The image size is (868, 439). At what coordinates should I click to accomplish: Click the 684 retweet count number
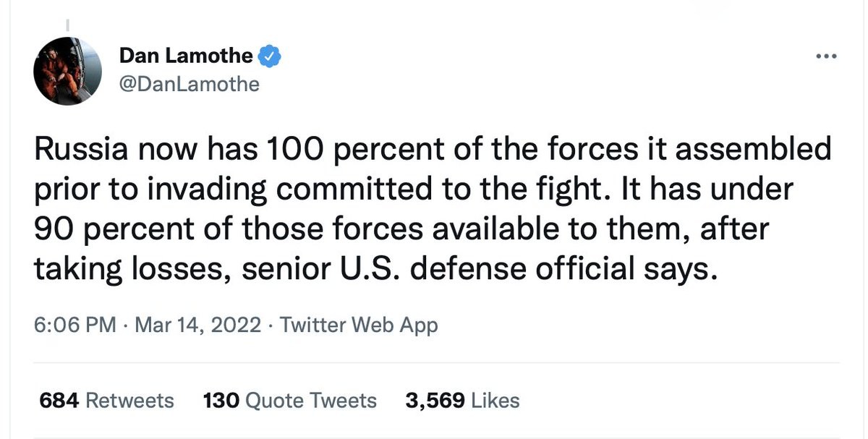pos(58,400)
